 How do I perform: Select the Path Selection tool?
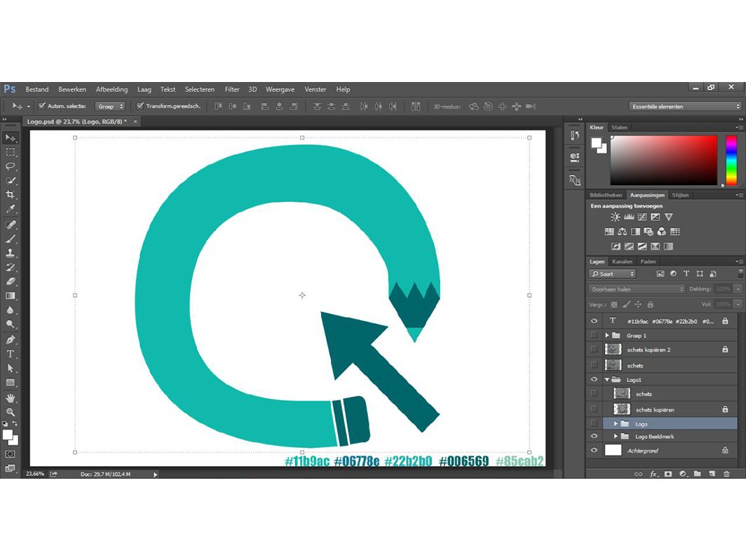[11, 368]
